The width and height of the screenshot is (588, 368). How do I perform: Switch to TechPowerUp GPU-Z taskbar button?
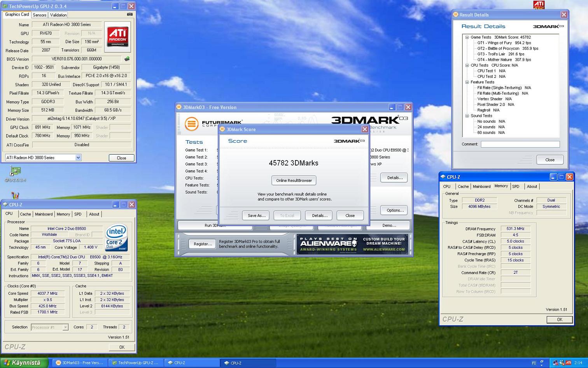[x=136, y=363]
